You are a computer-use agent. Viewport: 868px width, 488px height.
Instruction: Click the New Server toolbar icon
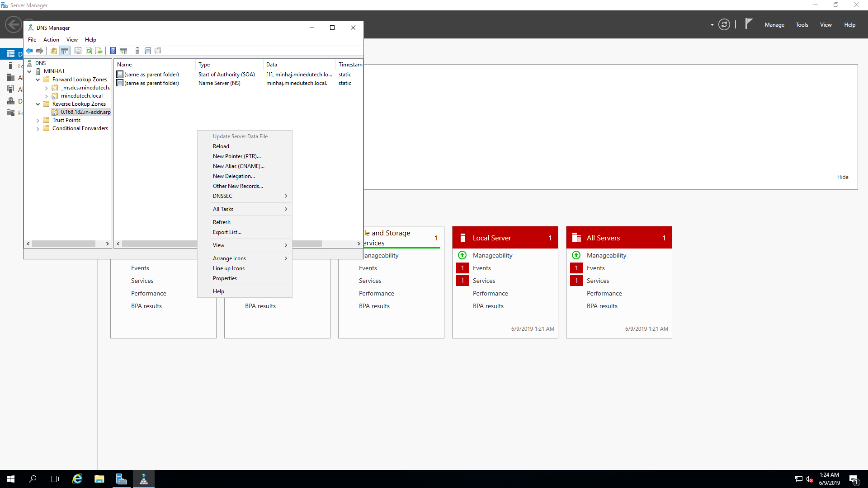tap(137, 51)
